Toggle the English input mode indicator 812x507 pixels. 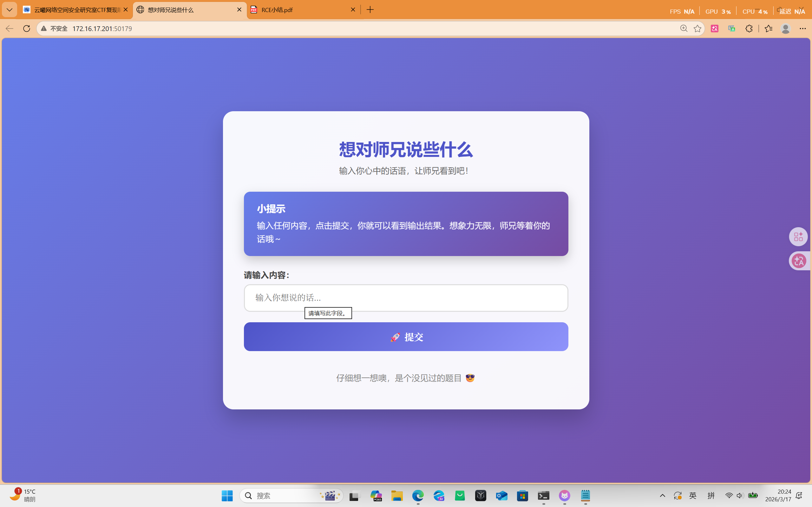pos(693,496)
